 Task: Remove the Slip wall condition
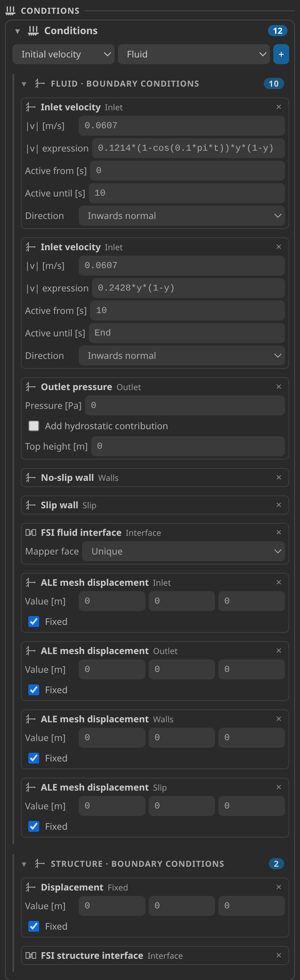[279, 505]
